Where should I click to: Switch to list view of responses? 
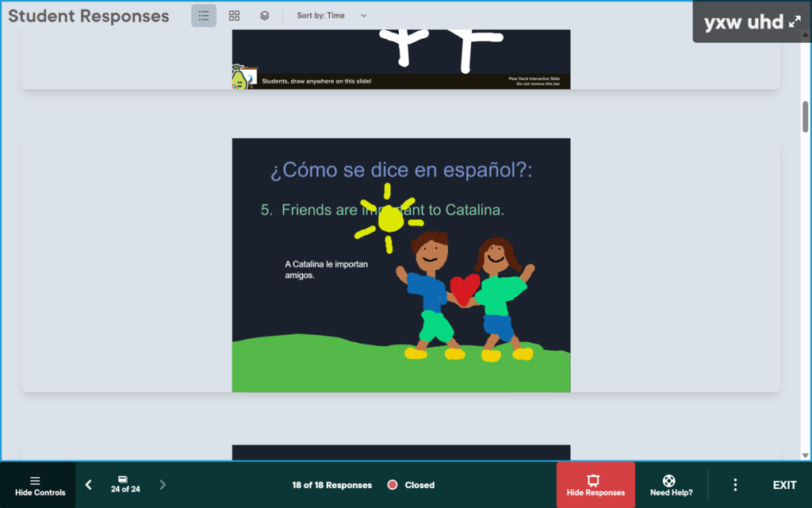tap(204, 16)
